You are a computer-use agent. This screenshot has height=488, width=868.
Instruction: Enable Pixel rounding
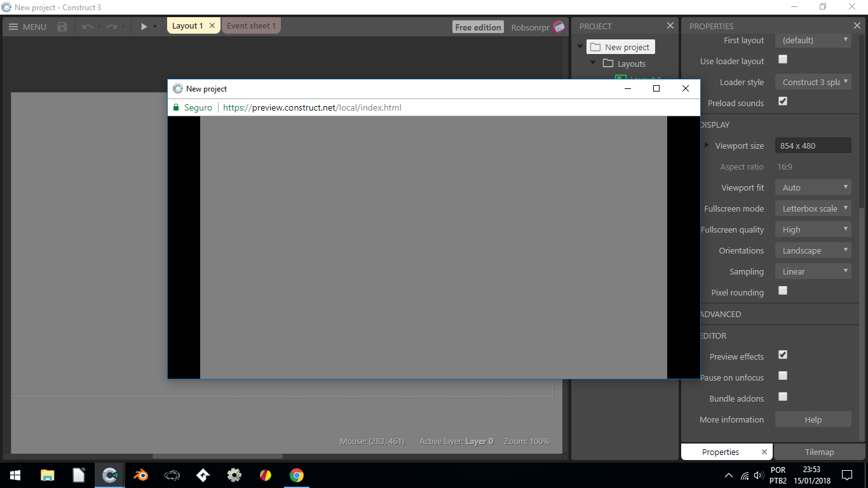(782, 290)
